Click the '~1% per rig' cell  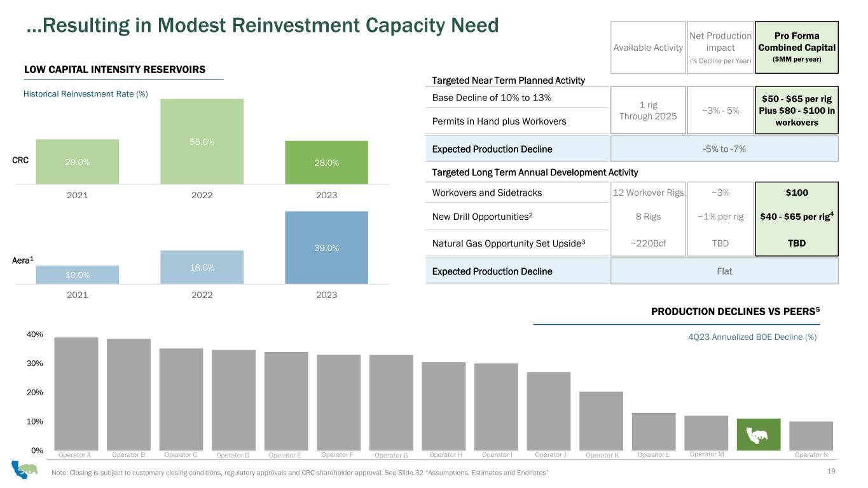[720, 217]
